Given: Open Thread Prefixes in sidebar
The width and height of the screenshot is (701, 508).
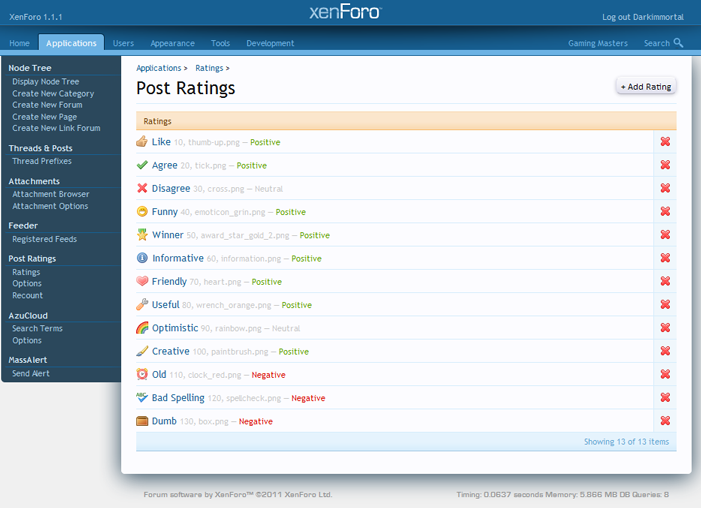Looking at the screenshot, I should click(x=42, y=161).
